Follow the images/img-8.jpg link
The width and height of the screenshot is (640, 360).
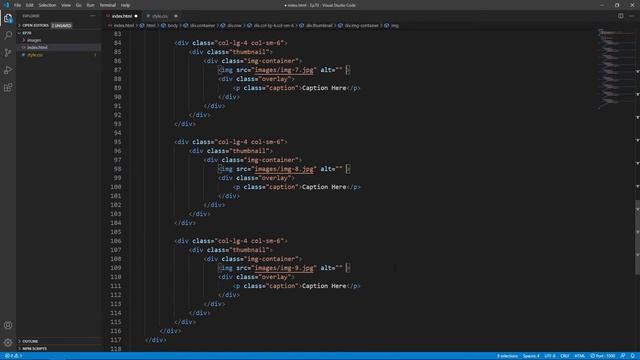[x=284, y=169]
